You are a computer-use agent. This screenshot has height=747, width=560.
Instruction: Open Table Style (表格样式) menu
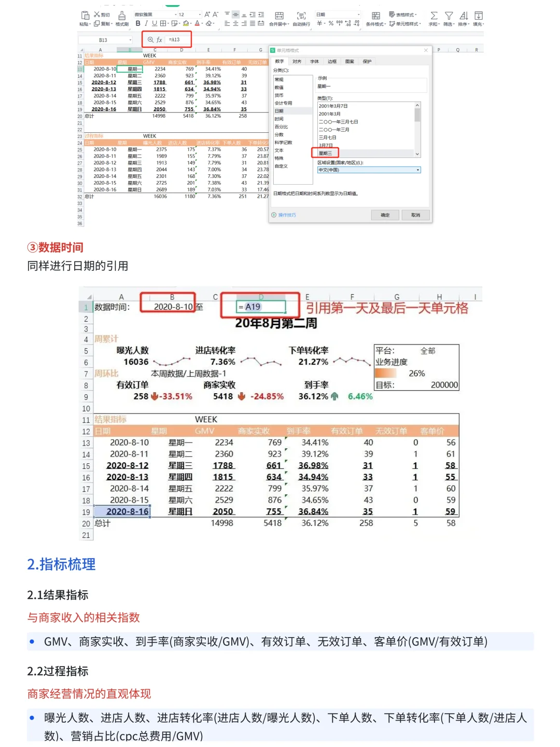pyautogui.click(x=403, y=15)
